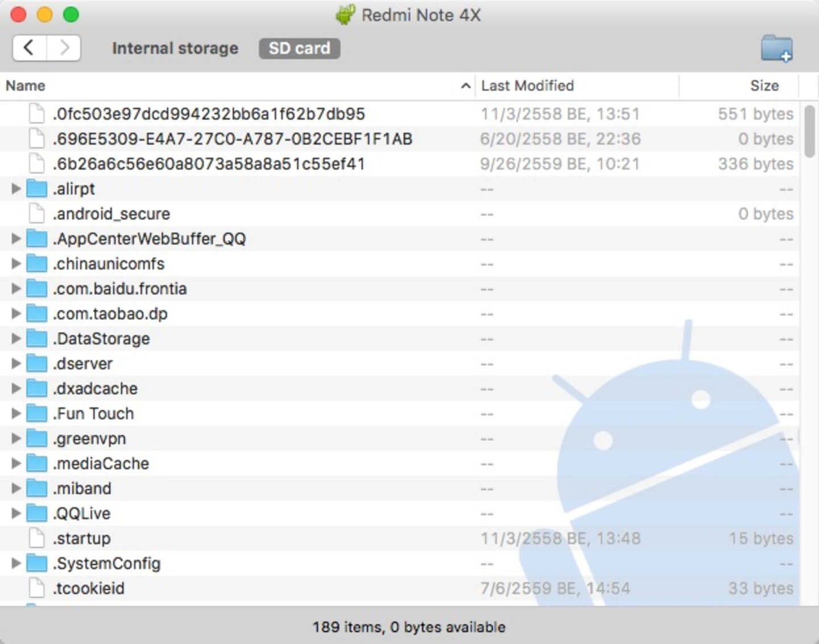Screen dimensions: 819x644
Task: Expand the .com.baidu.frontia disclosure triangle
Action: (x=16, y=289)
